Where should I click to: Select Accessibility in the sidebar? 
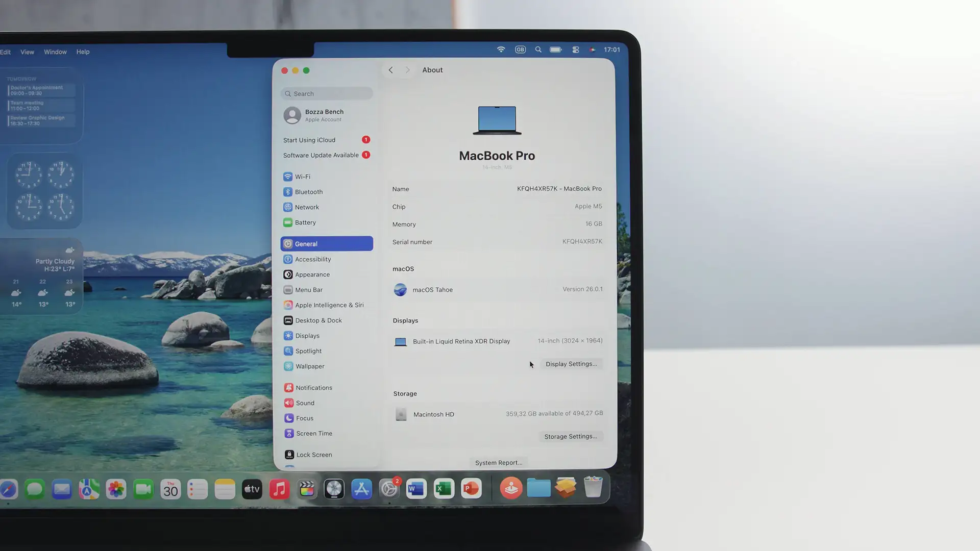(312, 259)
